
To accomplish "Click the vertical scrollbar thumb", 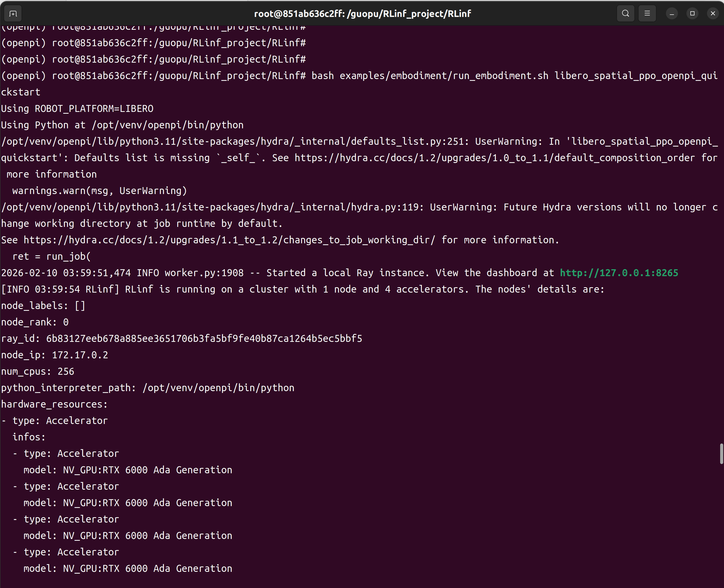I will [721, 454].
